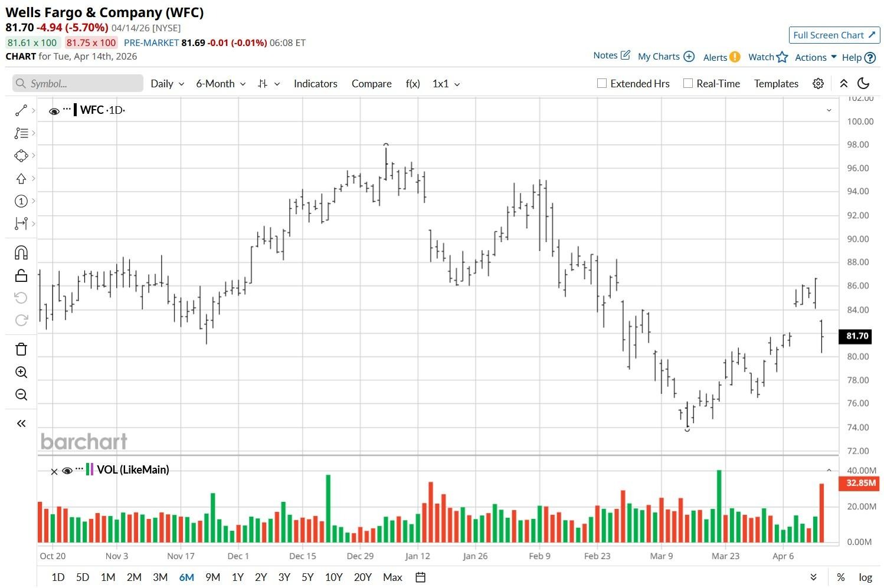The height and width of the screenshot is (588, 884).
Task: Select the 5Y range tab
Action: (x=307, y=577)
